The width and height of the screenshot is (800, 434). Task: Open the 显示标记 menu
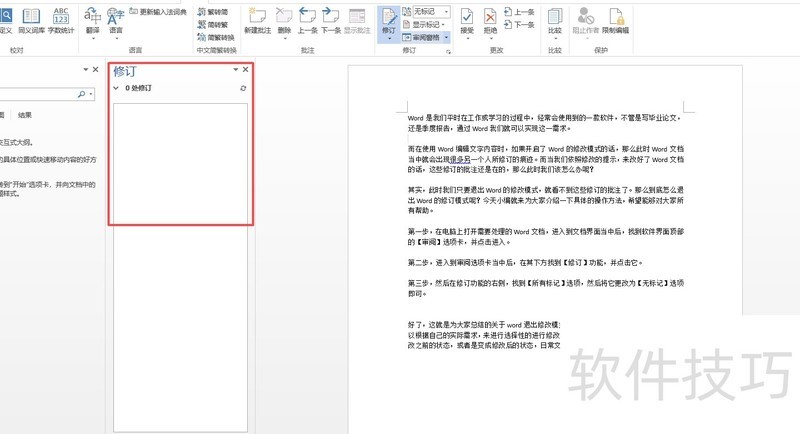[x=423, y=24]
